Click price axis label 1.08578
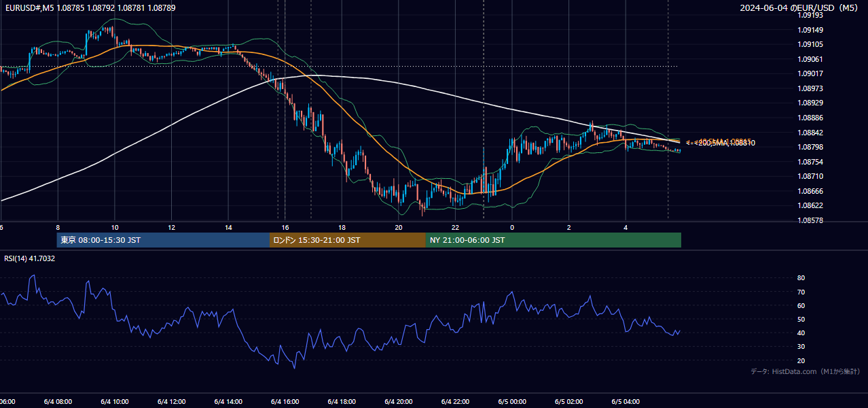This screenshot has height=408, width=868. tap(810, 220)
